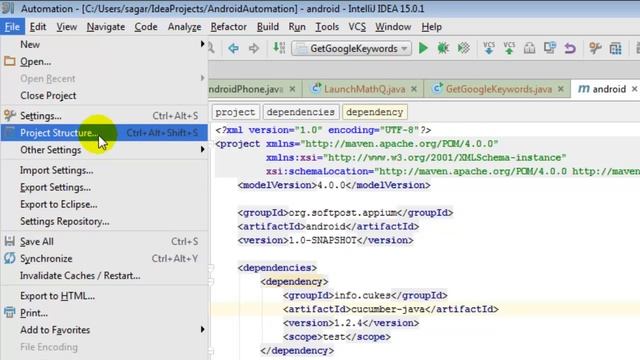Screen dimensions: 640x360
Task: Select Synchronize menu item
Action: pyautogui.click(x=104, y=258)
